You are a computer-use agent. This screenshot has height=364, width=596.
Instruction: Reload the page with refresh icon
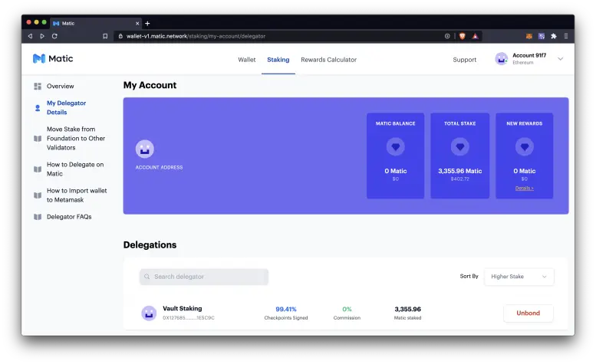tap(54, 36)
